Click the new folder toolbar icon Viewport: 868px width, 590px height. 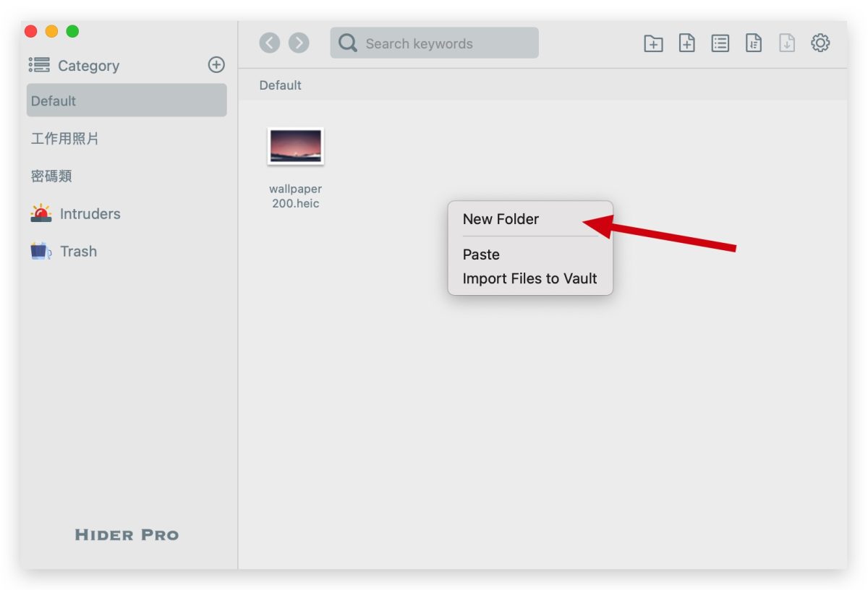click(653, 43)
